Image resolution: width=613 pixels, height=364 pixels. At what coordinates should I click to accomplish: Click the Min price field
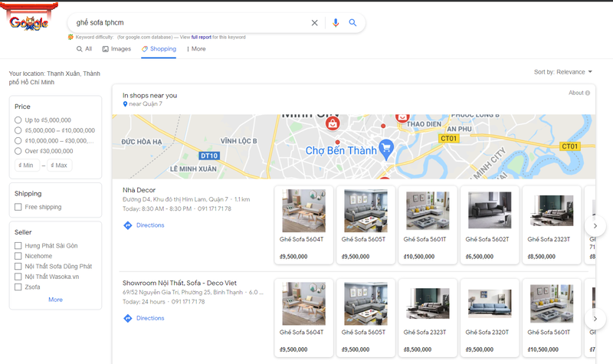(x=27, y=166)
